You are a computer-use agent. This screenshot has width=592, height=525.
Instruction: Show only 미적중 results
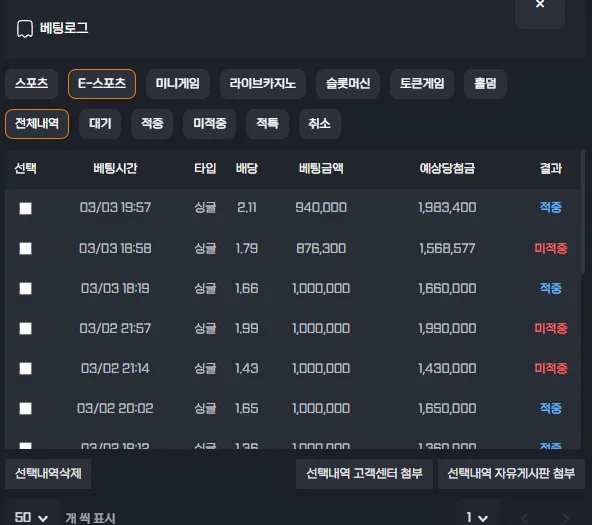[210, 124]
